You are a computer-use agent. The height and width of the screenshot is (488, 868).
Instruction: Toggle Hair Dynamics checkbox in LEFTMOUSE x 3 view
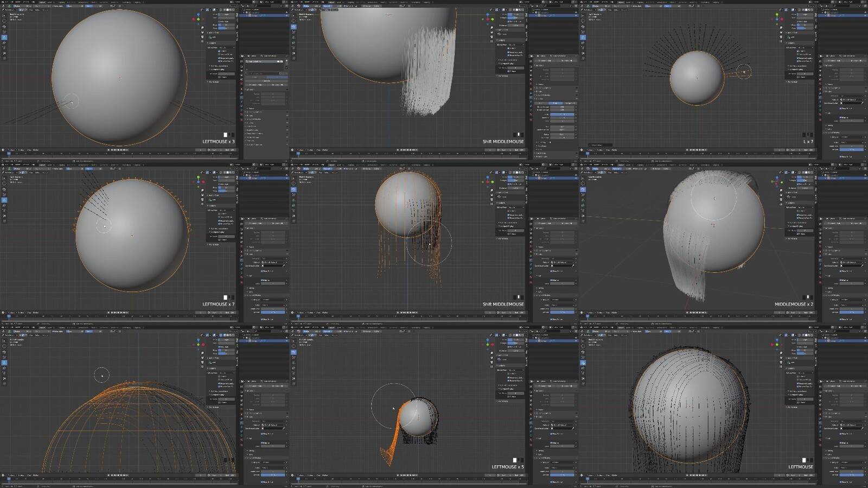point(247,112)
